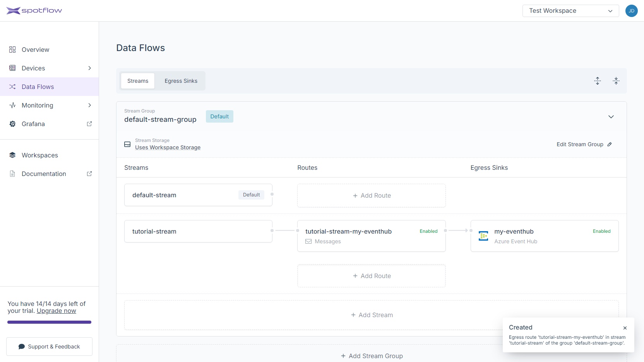Click the Grafana logo icon
Image resolution: width=644 pixels, height=362 pixels.
(x=12, y=124)
